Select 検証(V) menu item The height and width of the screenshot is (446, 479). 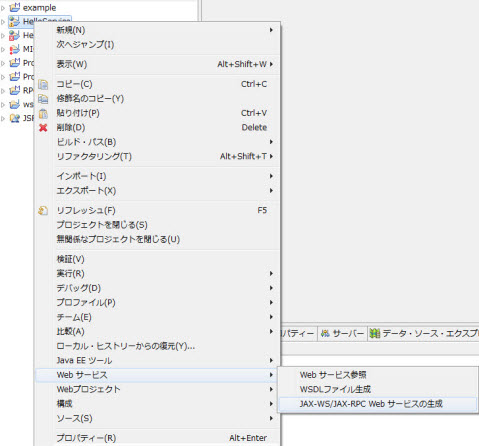pyautogui.click(x=157, y=259)
